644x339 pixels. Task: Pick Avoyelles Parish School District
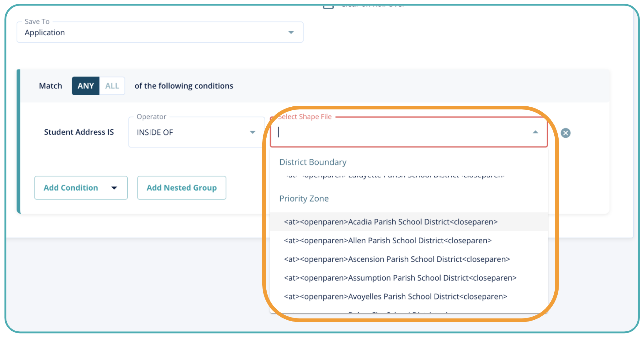395,297
